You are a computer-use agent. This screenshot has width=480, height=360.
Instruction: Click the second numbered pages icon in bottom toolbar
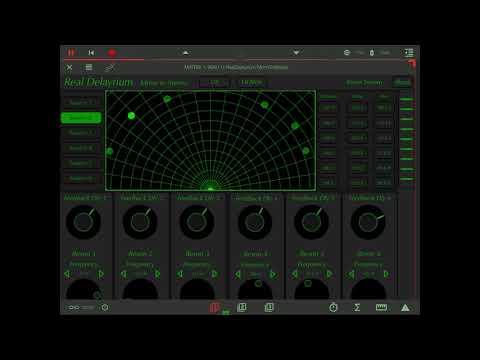(x=269, y=307)
